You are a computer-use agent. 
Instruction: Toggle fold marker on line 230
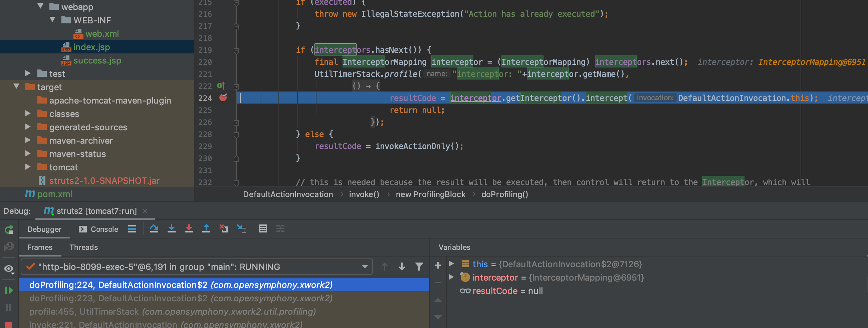[236, 159]
